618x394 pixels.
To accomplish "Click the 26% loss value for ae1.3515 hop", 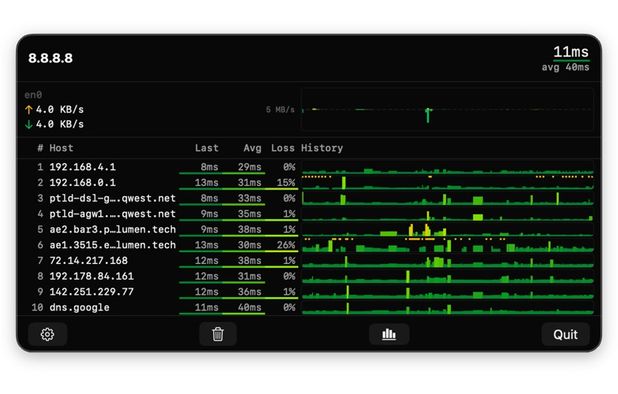I will 286,245.
